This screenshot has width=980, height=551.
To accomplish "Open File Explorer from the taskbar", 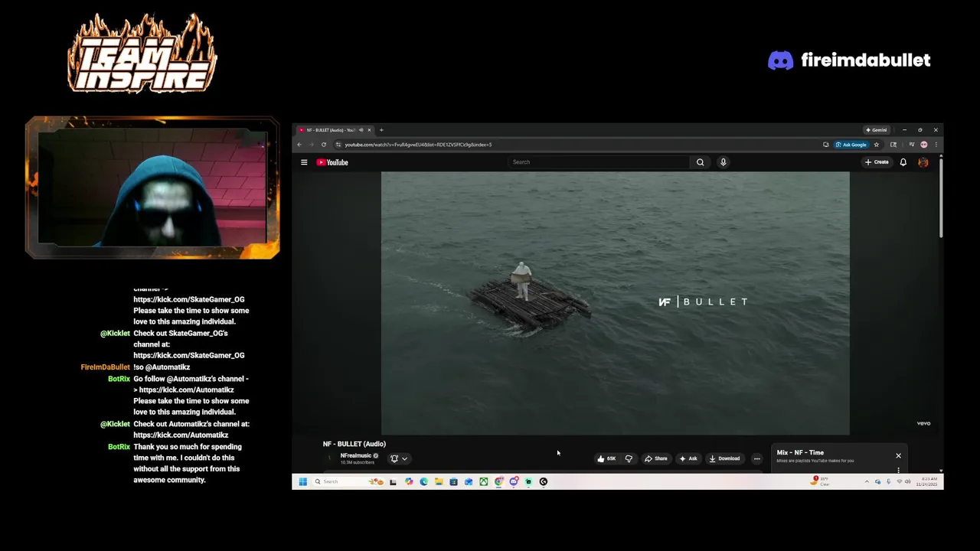I will [439, 481].
